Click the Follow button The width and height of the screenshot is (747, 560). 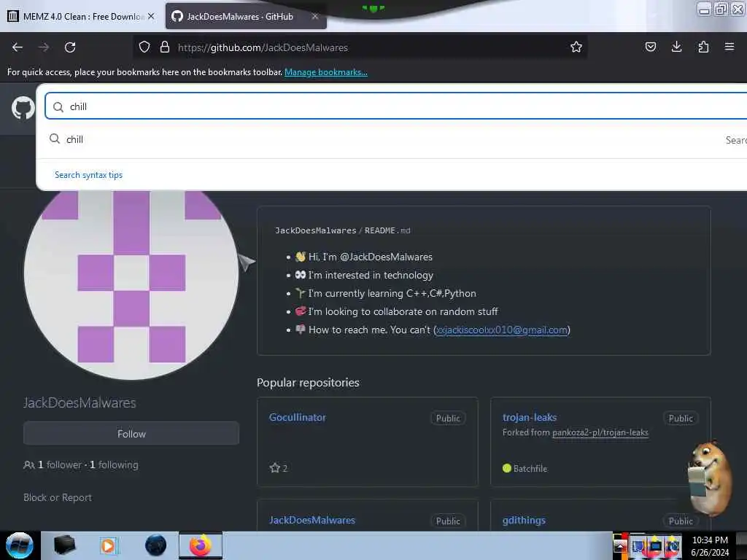(131, 433)
